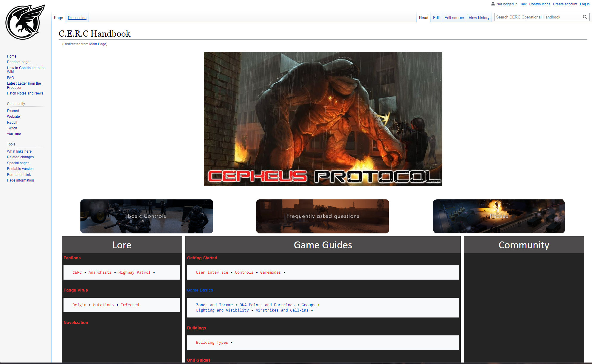Viewport: 592px width, 364px height.
Task: Click the Mutations lore link
Action: pos(103,305)
